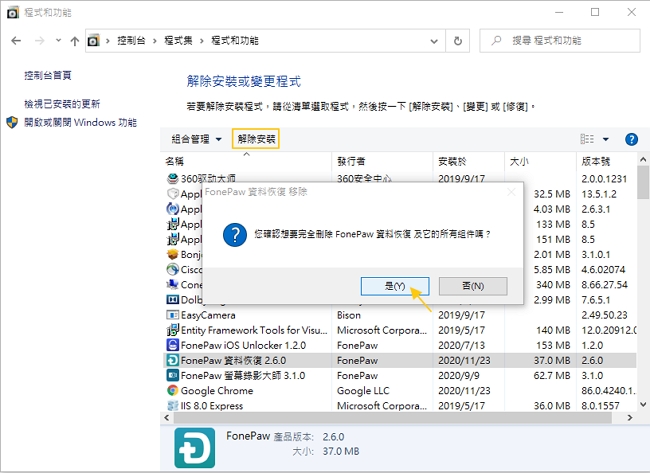Go forward with the right arrow
The image size is (650, 473).
(x=39, y=41)
